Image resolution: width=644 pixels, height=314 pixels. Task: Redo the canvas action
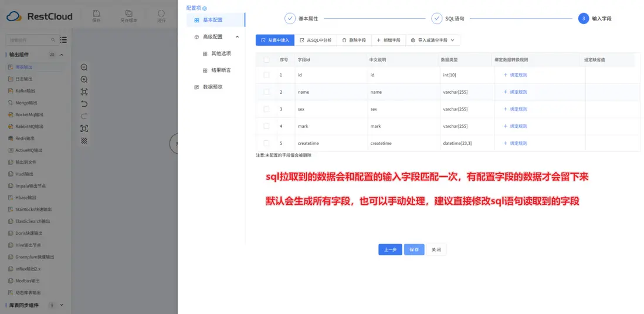[84, 116]
